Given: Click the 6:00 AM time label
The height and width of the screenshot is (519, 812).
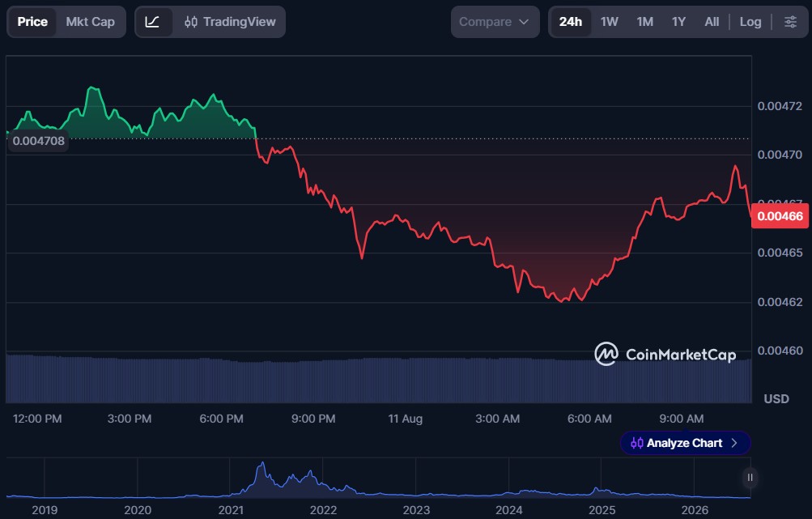Looking at the screenshot, I should [589, 419].
